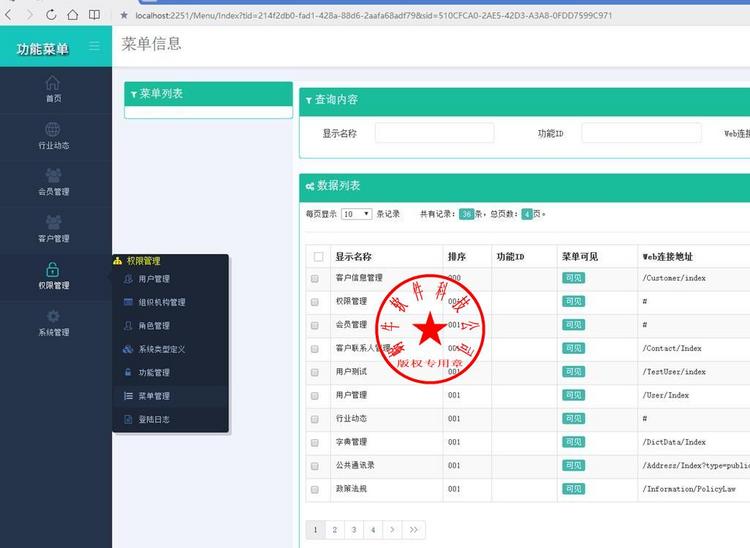Viewport: 750px width, 548px height.
Task: Click 登陆日志 document icon in submenu
Action: tap(128, 419)
